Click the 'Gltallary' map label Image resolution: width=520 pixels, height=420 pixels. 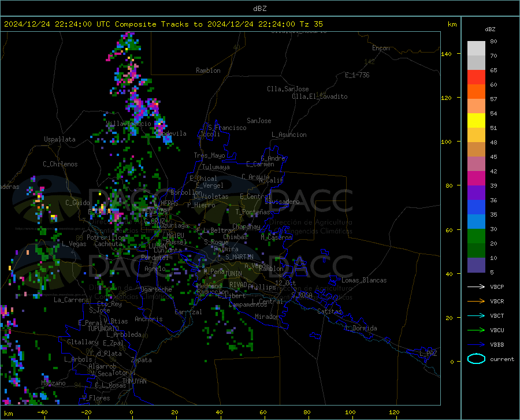click(83, 342)
